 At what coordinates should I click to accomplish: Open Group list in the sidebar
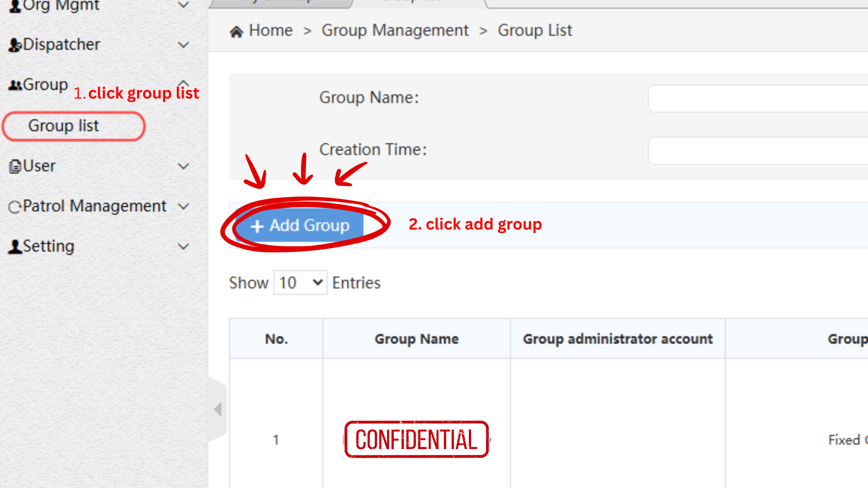[x=63, y=126]
